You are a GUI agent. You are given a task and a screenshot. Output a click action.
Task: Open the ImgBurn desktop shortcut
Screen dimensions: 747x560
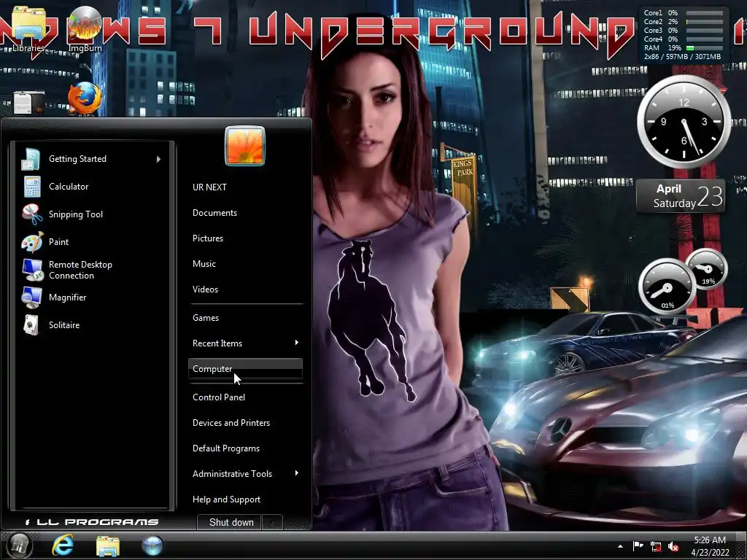85,28
